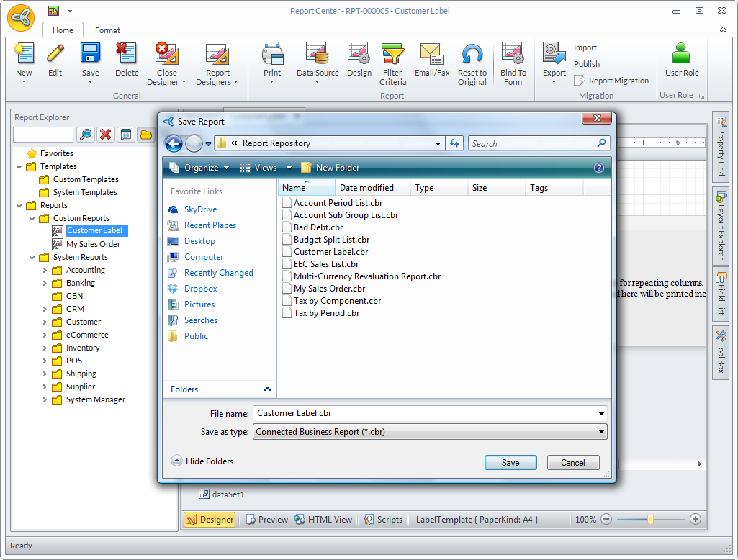This screenshot has height=560, width=738.
Task: Switch to the Designer view
Action: click(x=210, y=520)
